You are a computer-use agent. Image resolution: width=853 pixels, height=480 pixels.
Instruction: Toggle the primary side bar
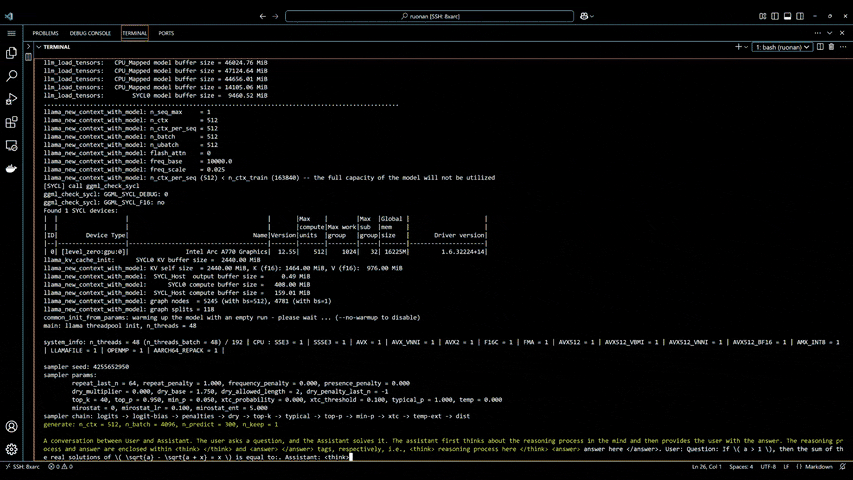775,16
